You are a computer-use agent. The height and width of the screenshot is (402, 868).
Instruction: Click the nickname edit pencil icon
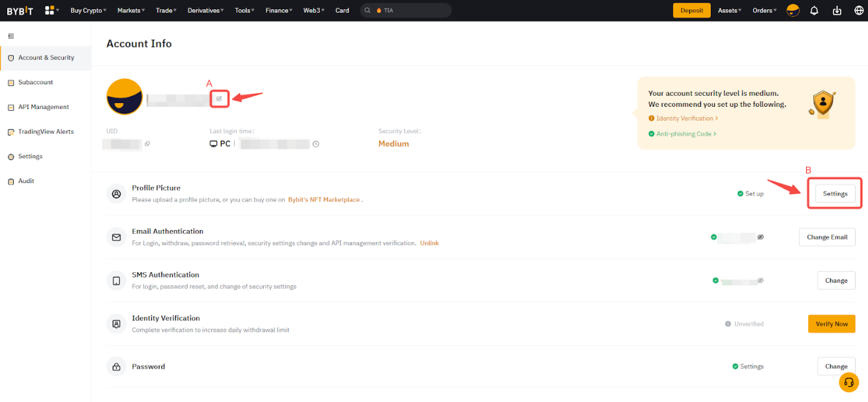pyautogui.click(x=219, y=98)
